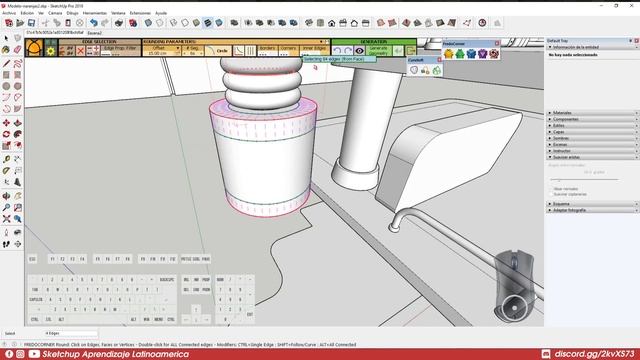Select the Line pencil tool
This screenshot has height=360, width=640.
coord(6,63)
